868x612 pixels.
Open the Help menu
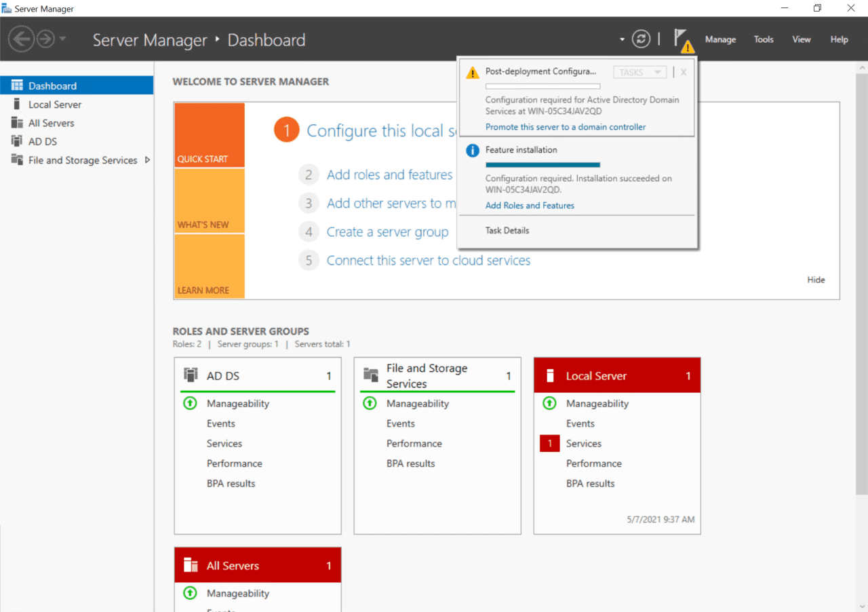tap(839, 39)
